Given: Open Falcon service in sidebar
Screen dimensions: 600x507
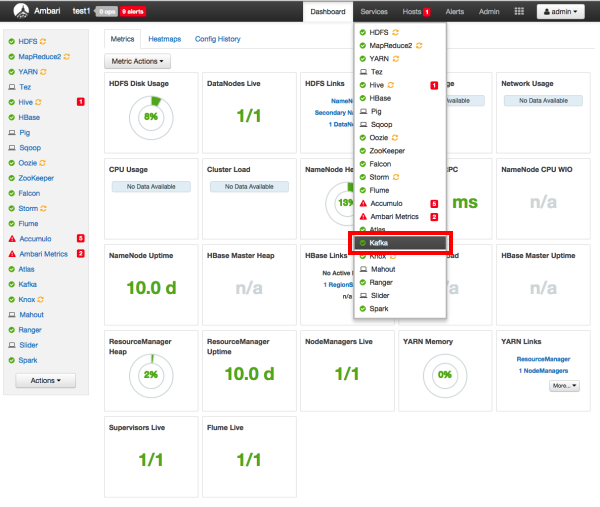Looking at the screenshot, I should (29, 193).
